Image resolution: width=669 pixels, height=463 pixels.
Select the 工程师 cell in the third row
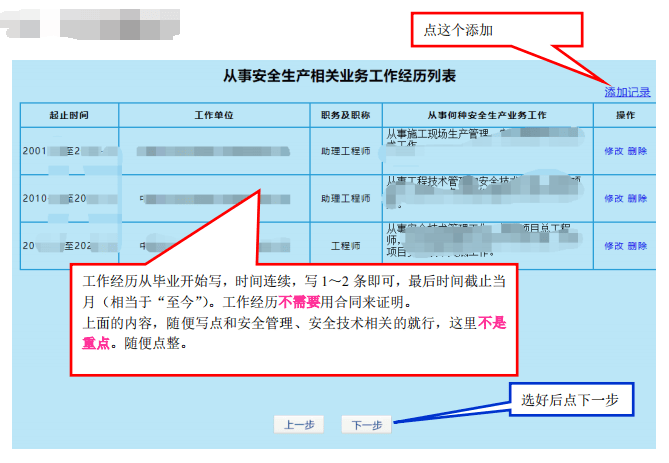tap(345, 245)
